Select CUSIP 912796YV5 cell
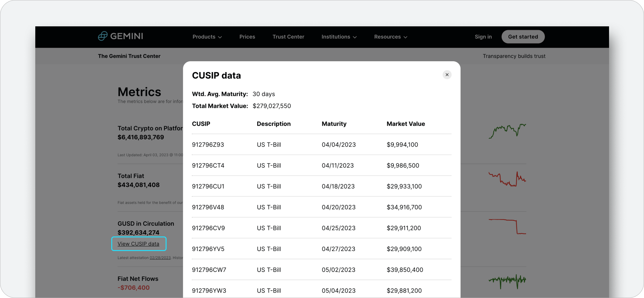644x298 pixels. (208, 249)
